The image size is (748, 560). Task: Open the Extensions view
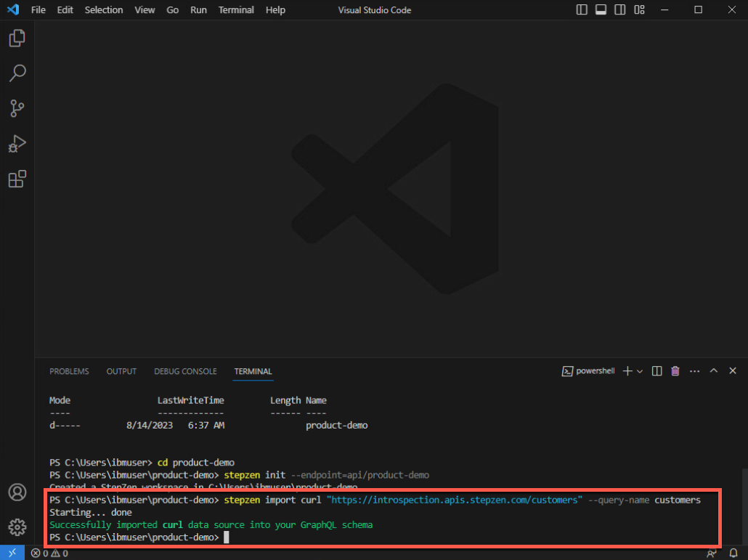17,179
